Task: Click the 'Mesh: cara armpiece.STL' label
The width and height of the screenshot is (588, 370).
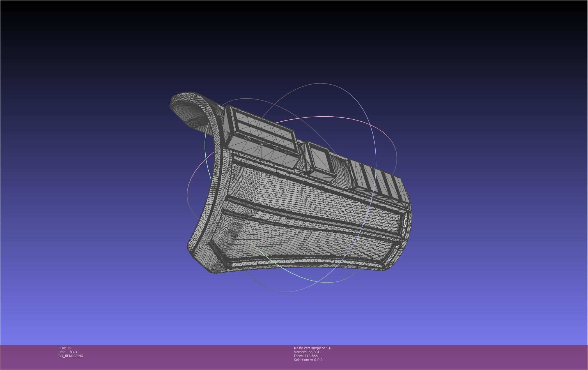Action: click(x=313, y=348)
